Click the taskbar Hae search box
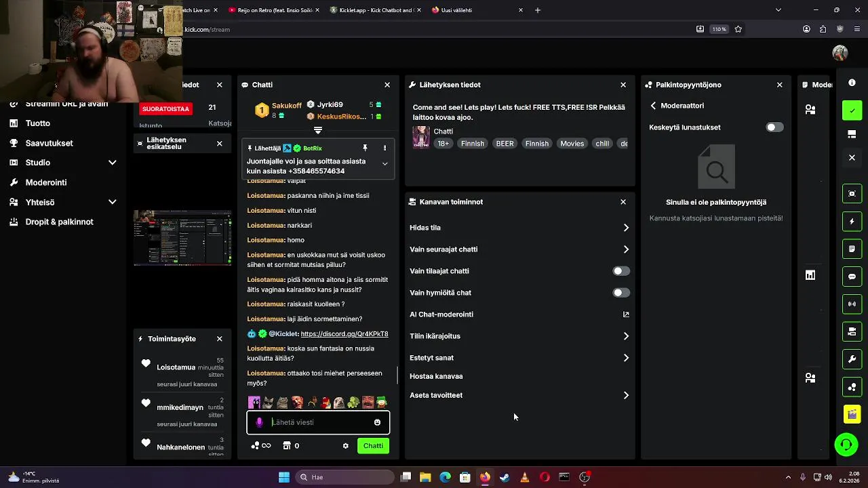868x488 pixels. (x=345, y=477)
